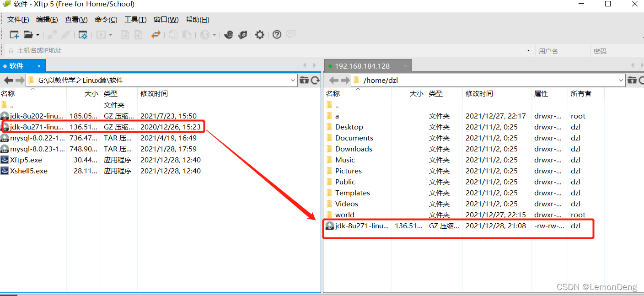Click the 主机名或IP地址 input field

pyautogui.click(x=91, y=50)
